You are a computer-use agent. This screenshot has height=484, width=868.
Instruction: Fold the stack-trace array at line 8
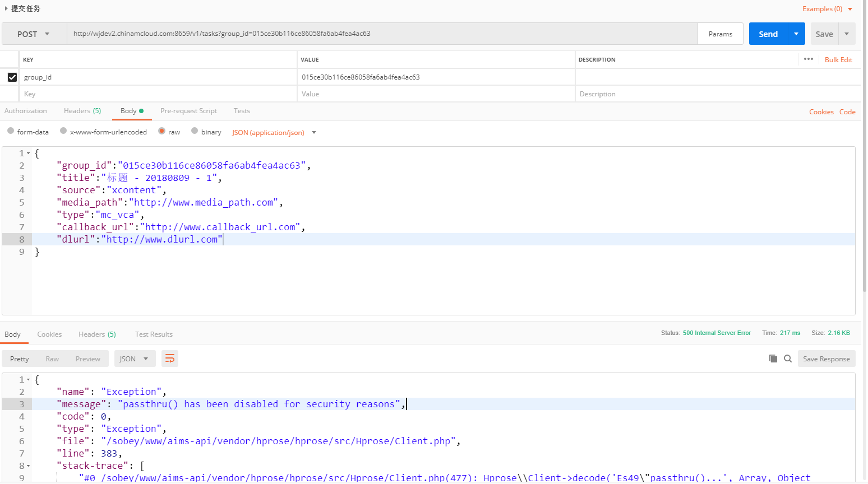(29, 466)
